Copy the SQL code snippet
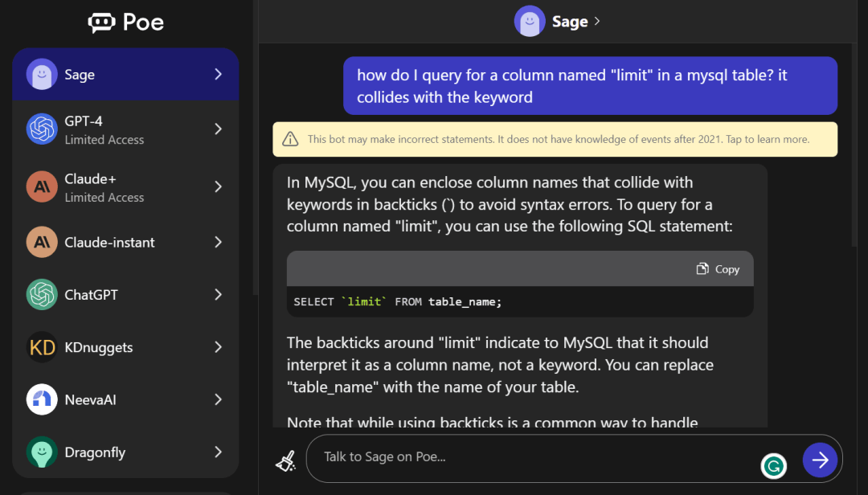This screenshot has width=868, height=495. point(718,269)
